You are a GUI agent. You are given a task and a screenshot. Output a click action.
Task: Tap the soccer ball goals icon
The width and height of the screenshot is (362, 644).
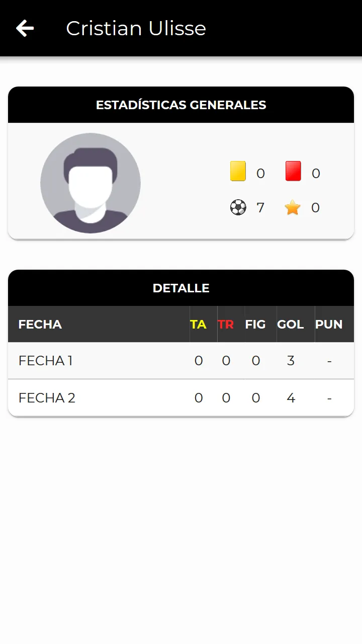pyautogui.click(x=238, y=207)
